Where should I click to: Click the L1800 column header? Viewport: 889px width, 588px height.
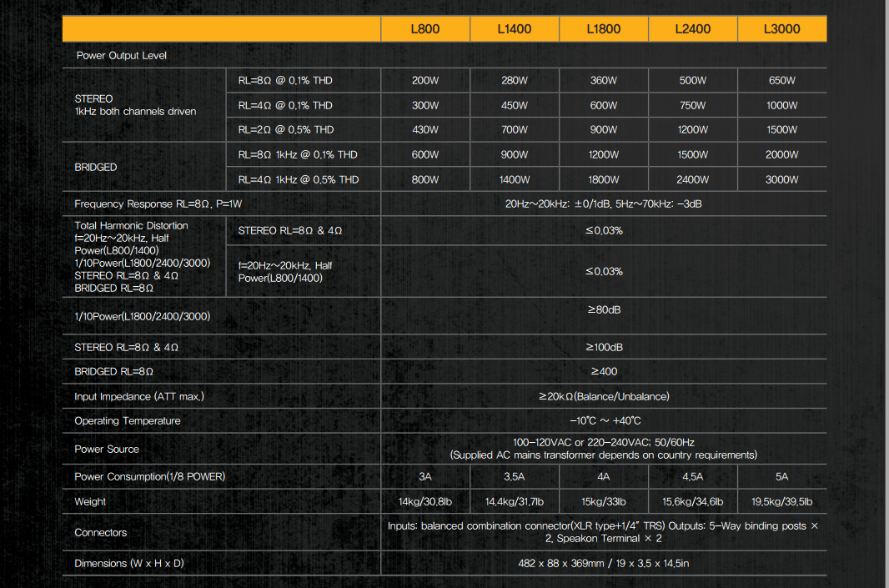coord(604,29)
